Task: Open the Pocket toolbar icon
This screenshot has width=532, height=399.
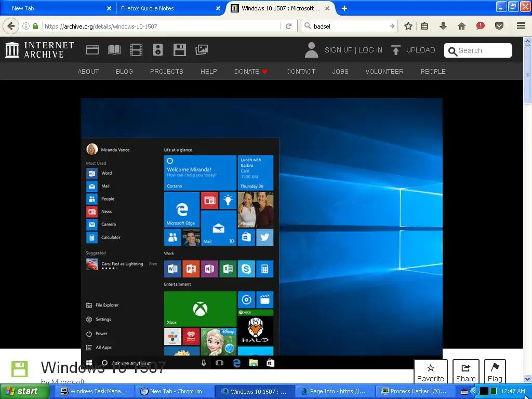Action: pyautogui.click(x=499, y=26)
